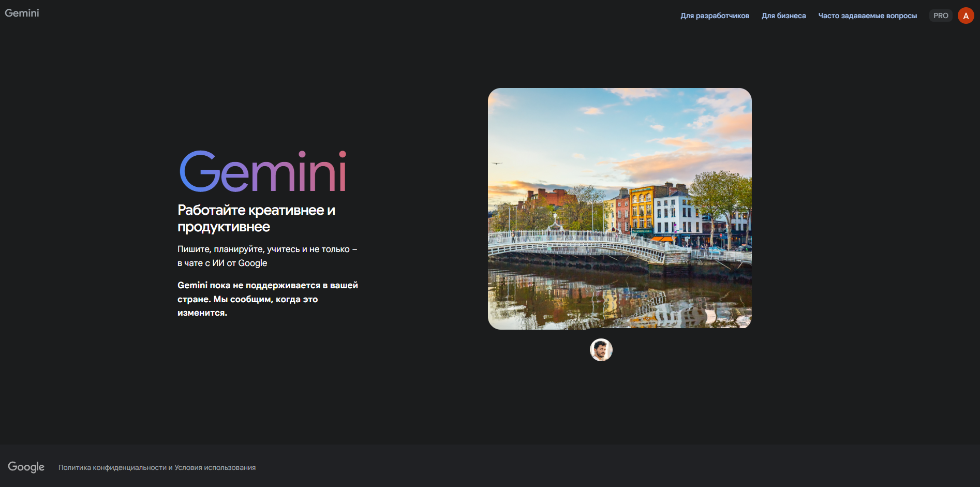Click the Dublin bridge photo card
Screen dimensions: 980x487
pyautogui.click(x=619, y=209)
